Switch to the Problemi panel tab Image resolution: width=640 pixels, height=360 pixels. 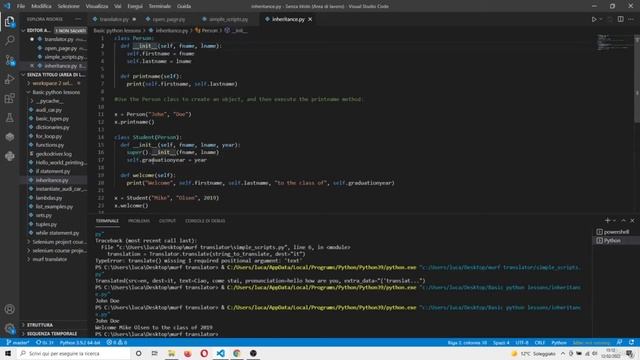point(139,221)
